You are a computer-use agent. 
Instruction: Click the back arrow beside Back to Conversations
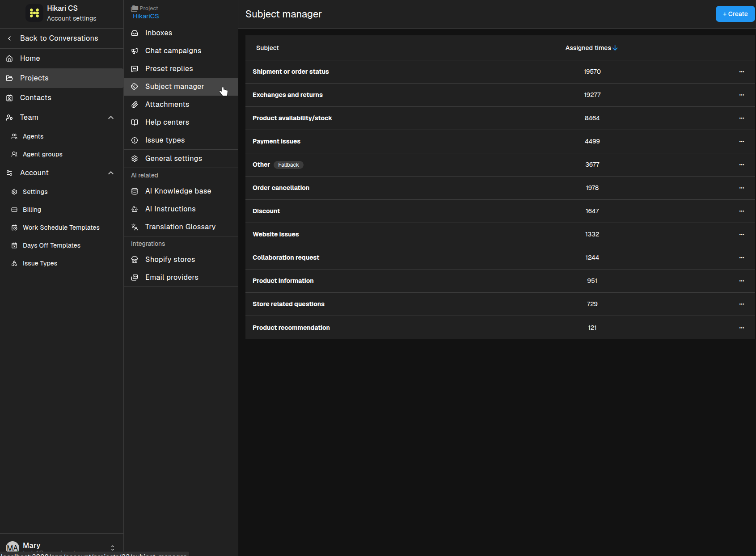tap(9, 38)
